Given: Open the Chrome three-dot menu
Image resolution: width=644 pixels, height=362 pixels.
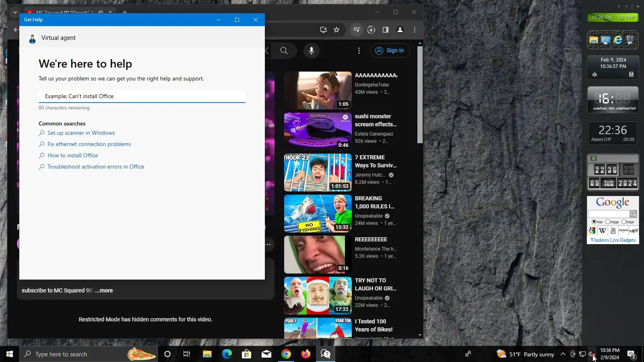Looking at the screenshot, I should pyautogui.click(x=415, y=30).
